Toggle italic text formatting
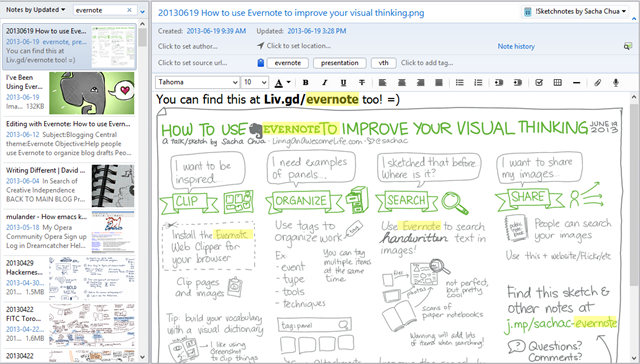 click(x=324, y=82)
